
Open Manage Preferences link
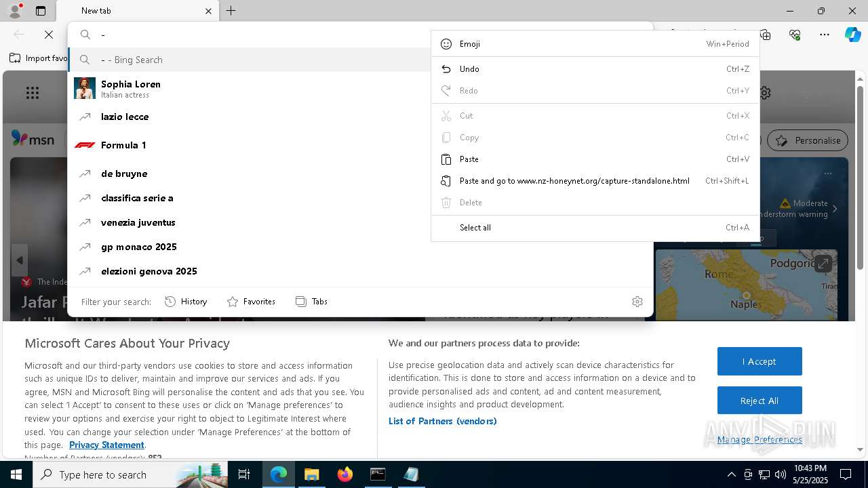[759, 439]
